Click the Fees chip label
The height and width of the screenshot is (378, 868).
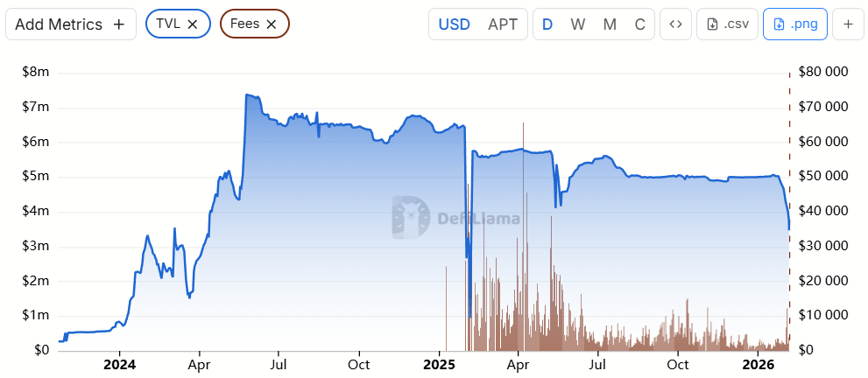[x=244, y=24]
